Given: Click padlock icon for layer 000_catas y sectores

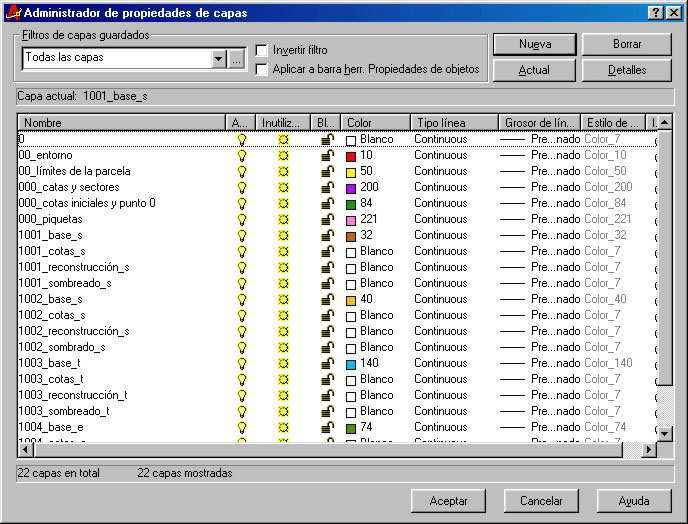Looking at the screenshot, I should 326,188.
